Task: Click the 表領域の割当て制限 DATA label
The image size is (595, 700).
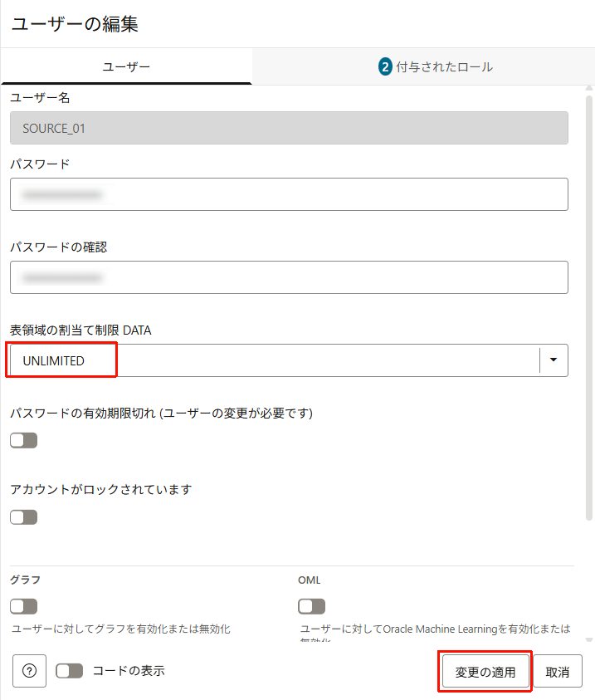Action: [x=80, y=330]
